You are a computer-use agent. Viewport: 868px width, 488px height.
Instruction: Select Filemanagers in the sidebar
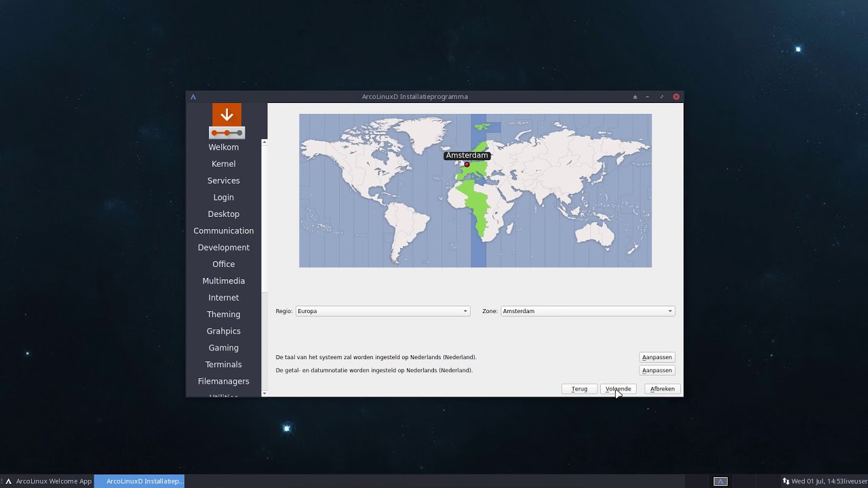pos(224,381)
